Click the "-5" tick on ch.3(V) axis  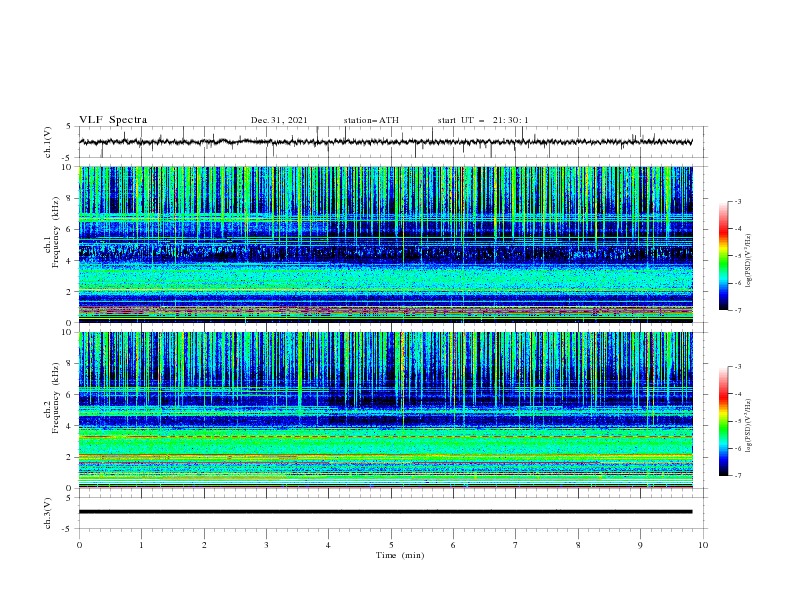click(67, 529)
